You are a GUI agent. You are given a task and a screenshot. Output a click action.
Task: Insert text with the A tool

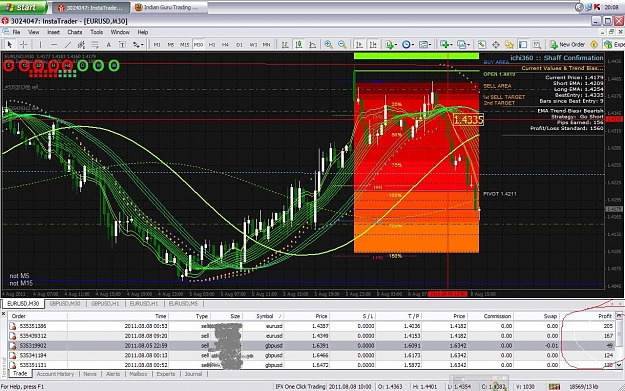click(x=108, y=45)
